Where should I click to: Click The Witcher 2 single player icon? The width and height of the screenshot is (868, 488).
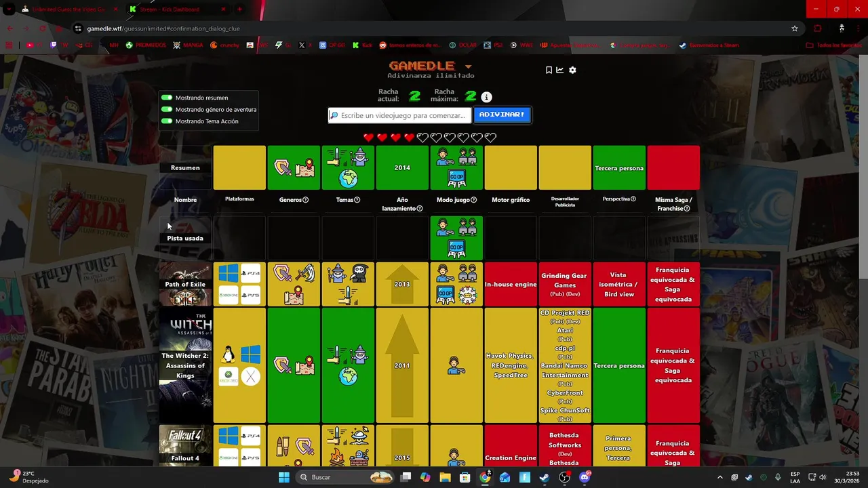pyautogui.click(x=456, y=366)
